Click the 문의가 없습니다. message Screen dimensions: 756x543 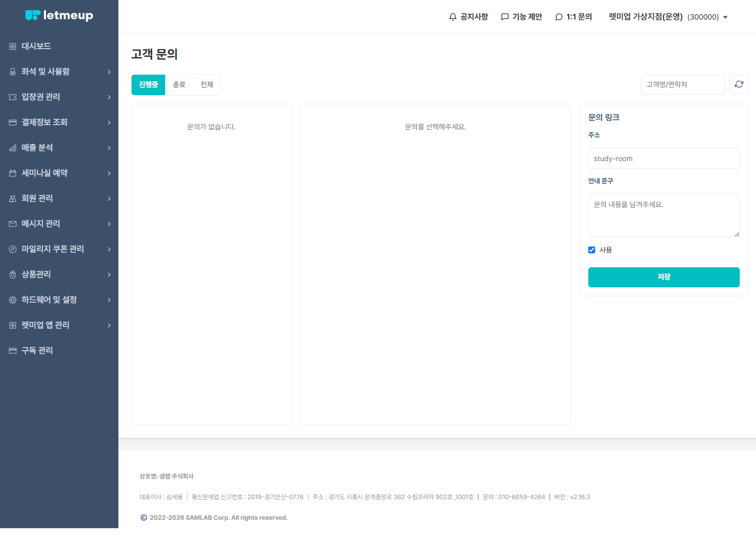211,127
